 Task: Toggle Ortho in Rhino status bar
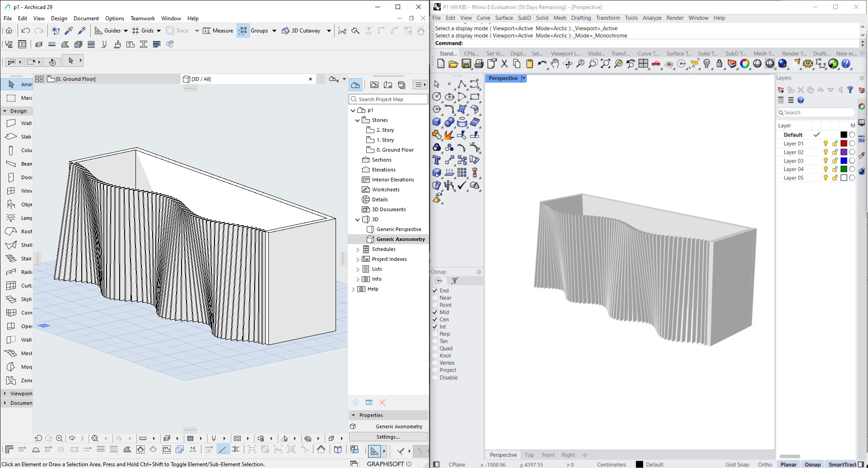click(x=765, y=464)
